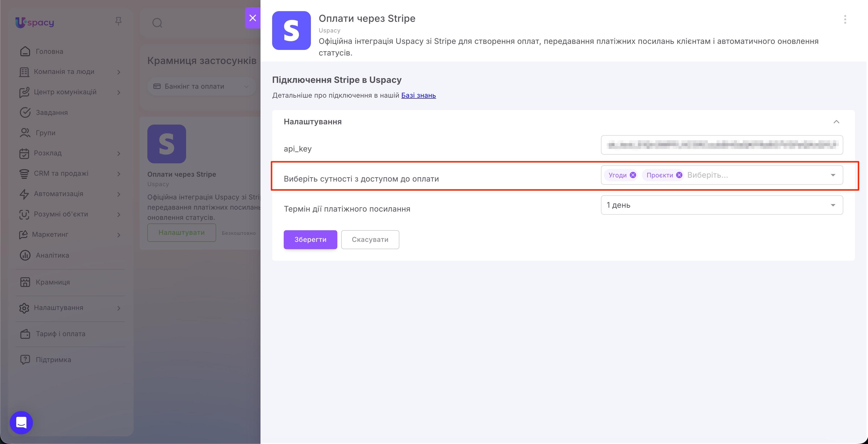The width and height of the screenshot is (868, 444).
Task: Expand Розумні об'єкти submenu arrow
Action: (x=118, y=214)
